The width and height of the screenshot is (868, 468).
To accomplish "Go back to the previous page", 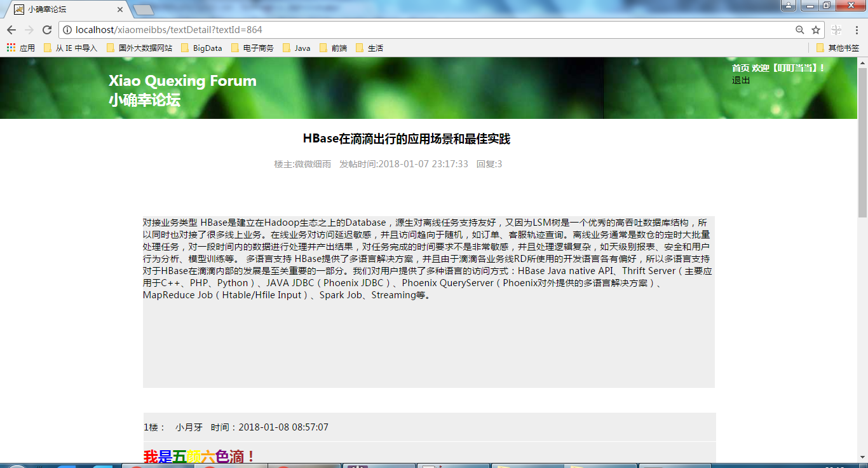I will pos(11,30).
